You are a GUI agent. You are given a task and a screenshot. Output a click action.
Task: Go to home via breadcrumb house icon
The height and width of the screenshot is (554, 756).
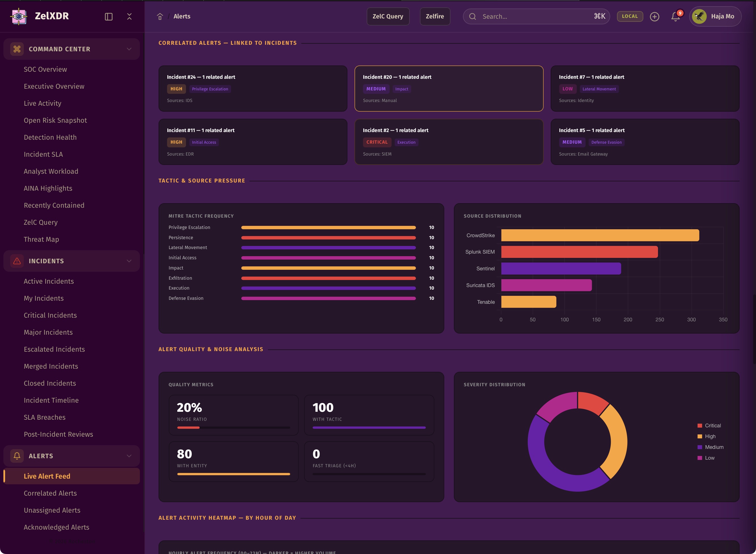(x=160, y=16)
